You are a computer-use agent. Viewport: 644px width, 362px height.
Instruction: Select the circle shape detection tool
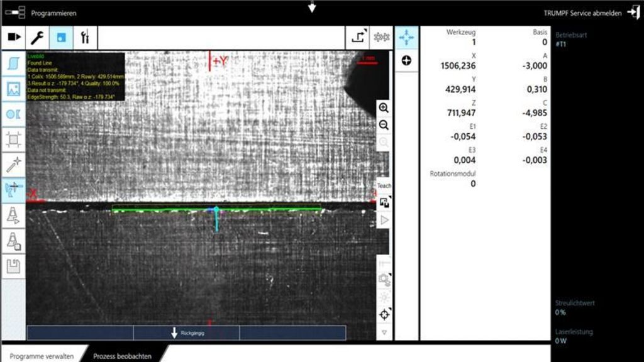[x=14, y=114]
